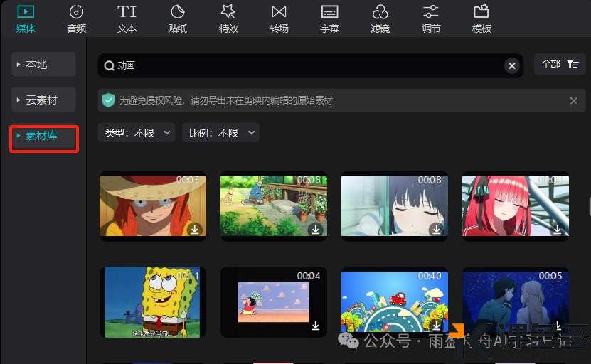Download the red-haired girl clip
Screen dimensions: 591x364
(x=557, y=229)
